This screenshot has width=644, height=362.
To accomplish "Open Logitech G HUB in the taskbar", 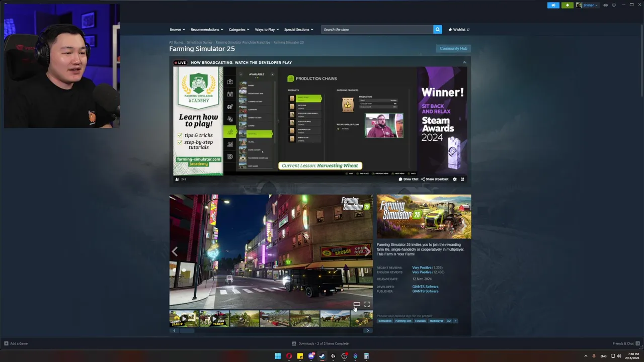I will [333, 356].
